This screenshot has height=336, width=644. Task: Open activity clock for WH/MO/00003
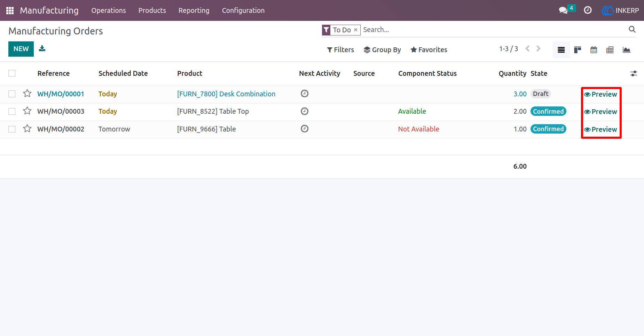[x=305, y=111]
